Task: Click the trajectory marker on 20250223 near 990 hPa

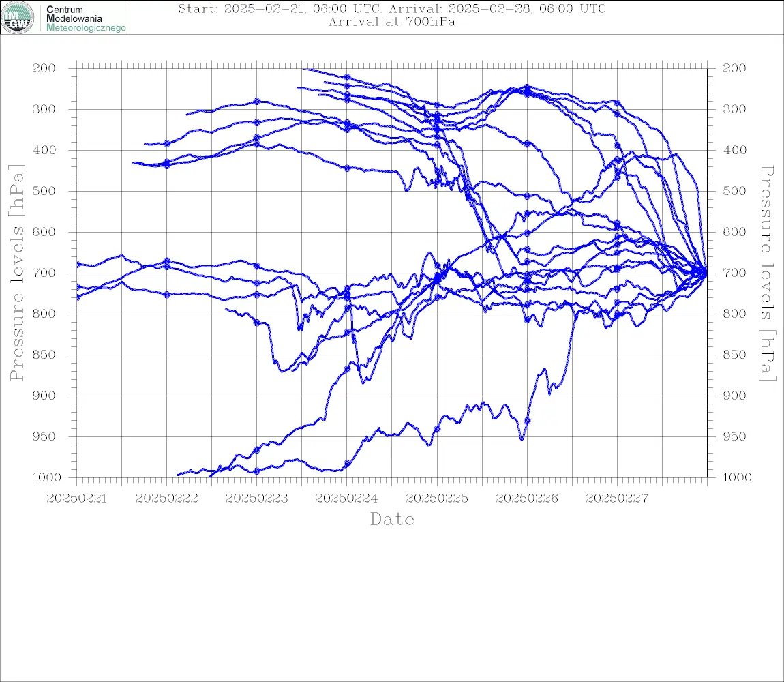Action: pyautogui.click(x=257, y=471)
